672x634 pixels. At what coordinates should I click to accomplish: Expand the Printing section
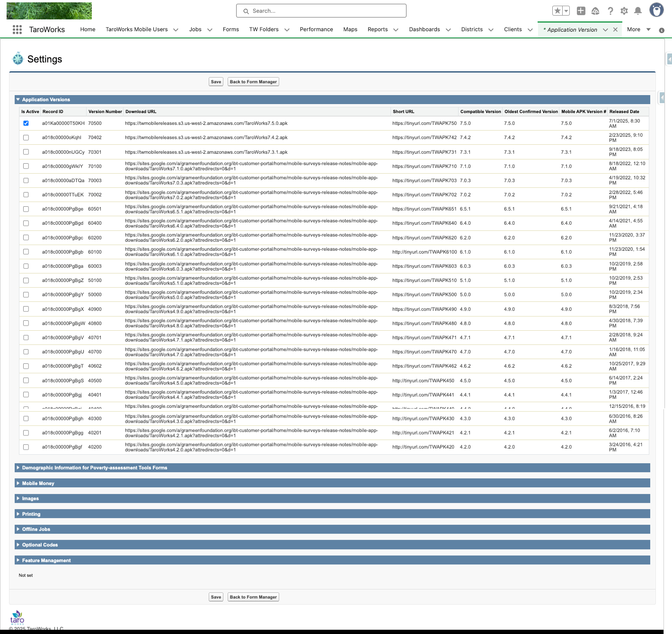18,514
